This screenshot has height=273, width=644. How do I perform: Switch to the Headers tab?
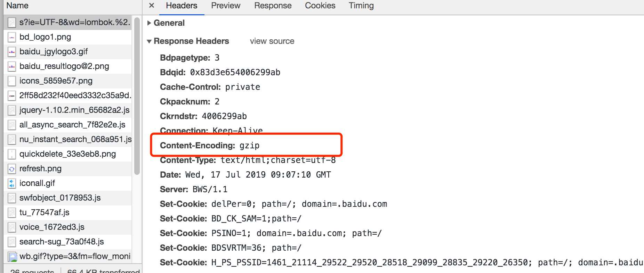pyautogui.click(x=182, y=6)
